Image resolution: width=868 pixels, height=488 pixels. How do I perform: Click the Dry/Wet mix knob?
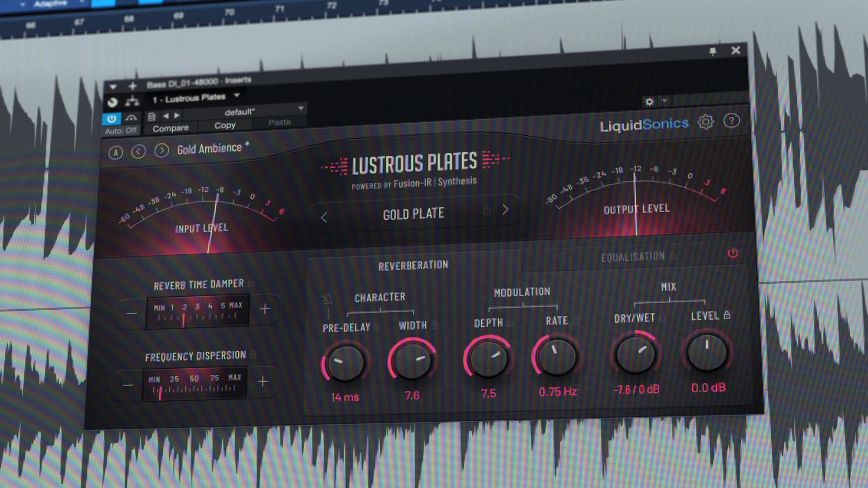pos(636,354)
